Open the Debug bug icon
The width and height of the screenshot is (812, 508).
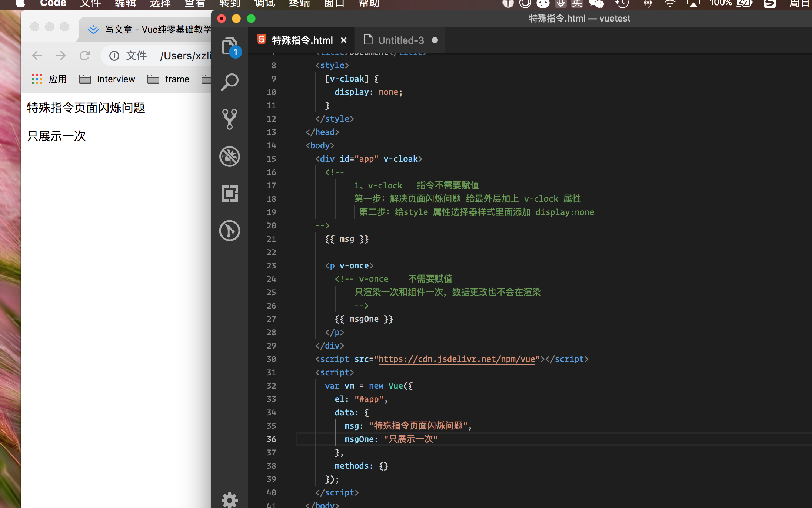(x=230, y=156)
